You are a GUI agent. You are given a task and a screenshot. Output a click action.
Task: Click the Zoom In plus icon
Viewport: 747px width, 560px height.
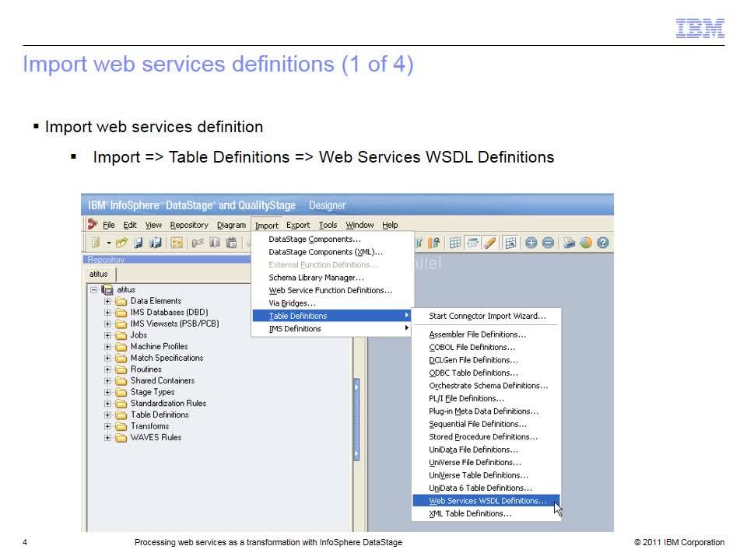click(x=531, y=243)
